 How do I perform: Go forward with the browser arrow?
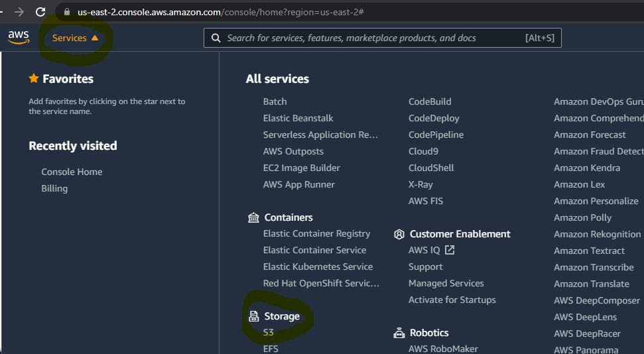[19, 12]
